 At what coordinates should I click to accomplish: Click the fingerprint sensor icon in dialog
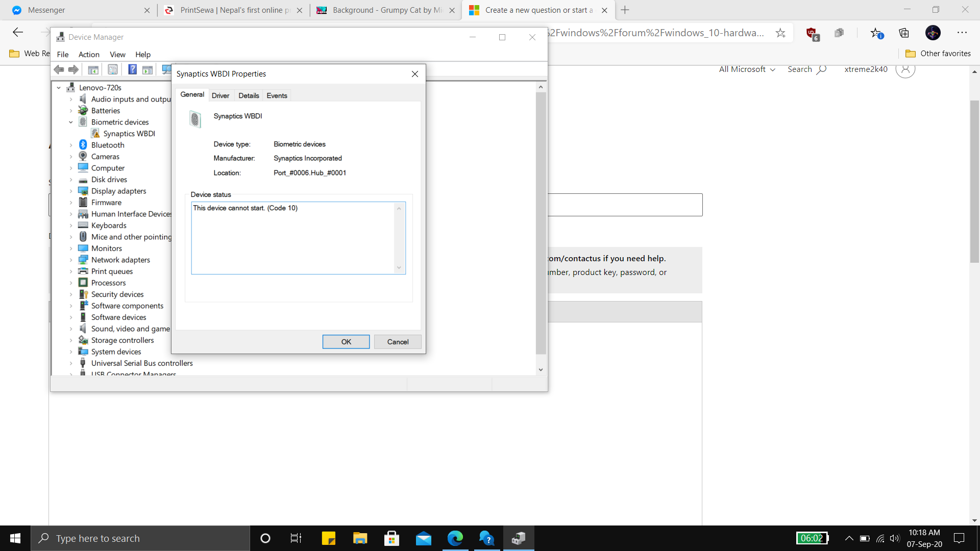click(196, 119)
